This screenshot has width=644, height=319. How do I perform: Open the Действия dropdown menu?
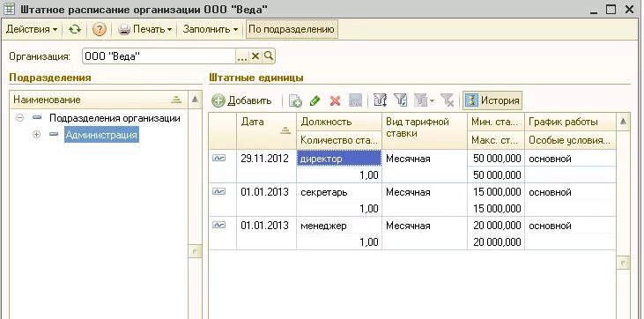pos(32,30)
